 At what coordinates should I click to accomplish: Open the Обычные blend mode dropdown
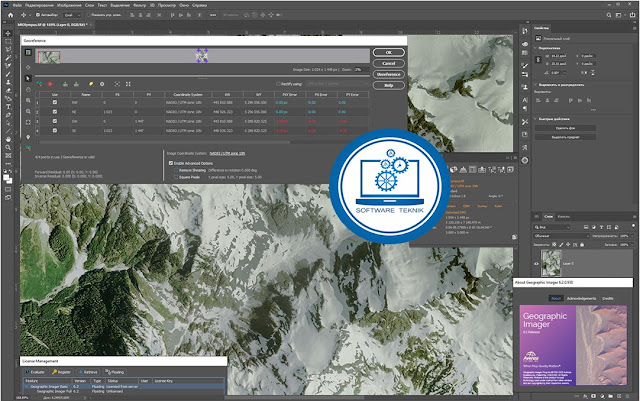[561, 236]
